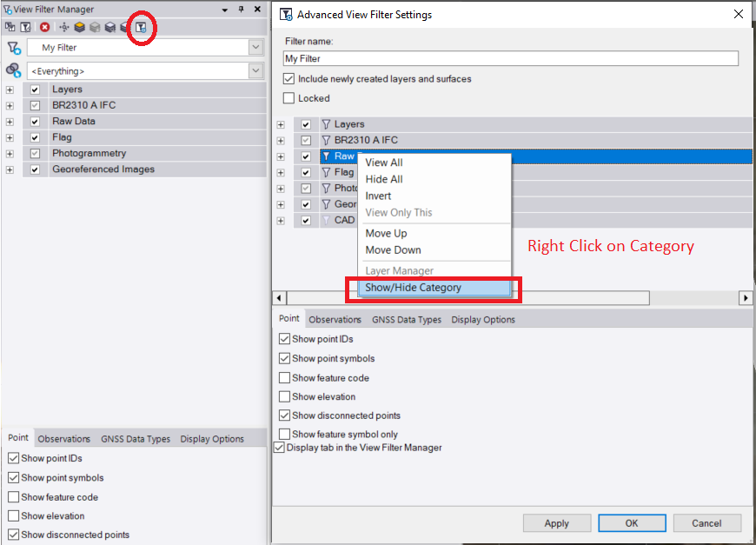Image resolution: width=756 pixels, height=545 pixels.
Task: Select the move/crosshair toolbar icon
Action: pyautogui.click(x=63, y=27)
